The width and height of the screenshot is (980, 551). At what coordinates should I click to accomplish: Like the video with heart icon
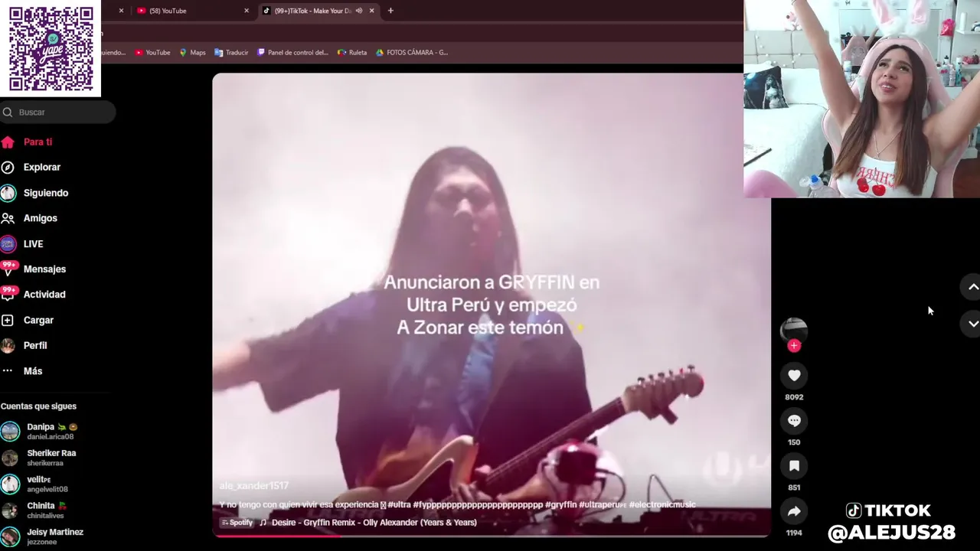point(794,375)
